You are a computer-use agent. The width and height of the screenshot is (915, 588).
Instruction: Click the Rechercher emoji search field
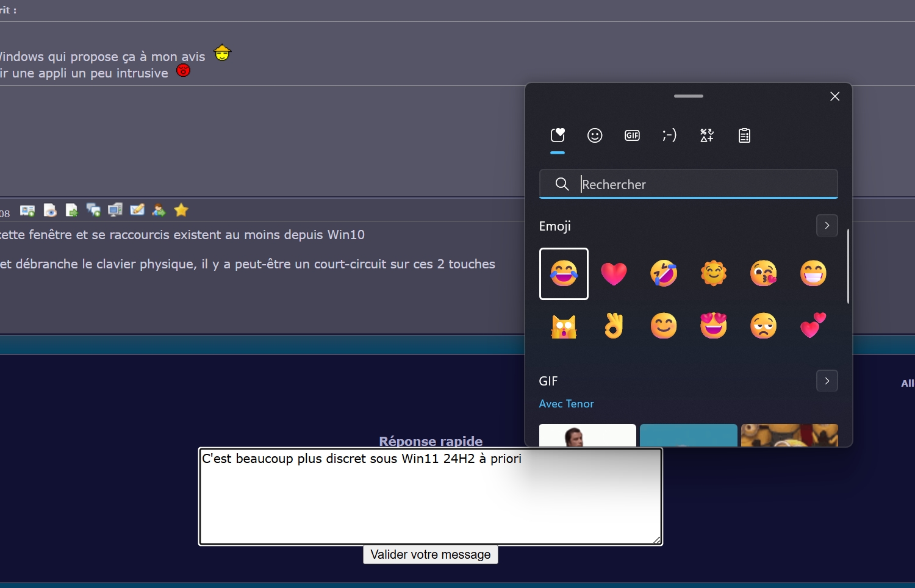pyautogui.click(x=689, y=184)
